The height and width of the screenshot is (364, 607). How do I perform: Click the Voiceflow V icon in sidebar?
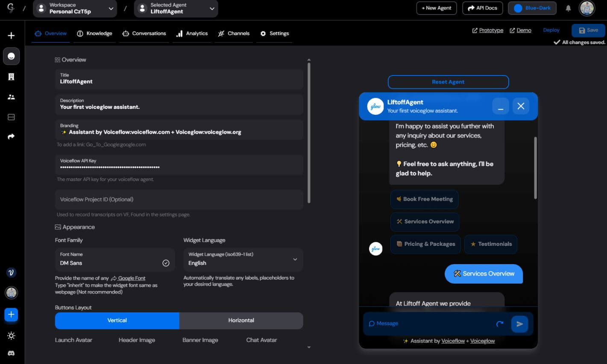click(12, 273)
